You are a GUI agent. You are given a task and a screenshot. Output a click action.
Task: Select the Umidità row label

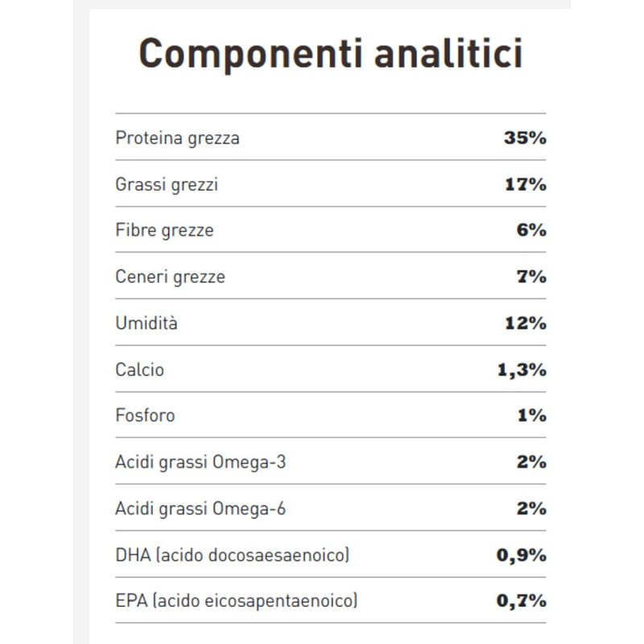coord(147,324)
